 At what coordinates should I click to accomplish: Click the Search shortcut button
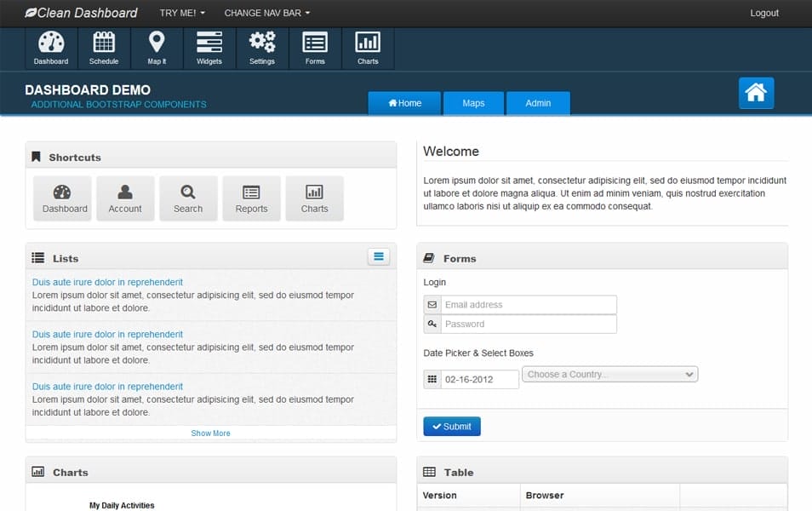(188, 198)
